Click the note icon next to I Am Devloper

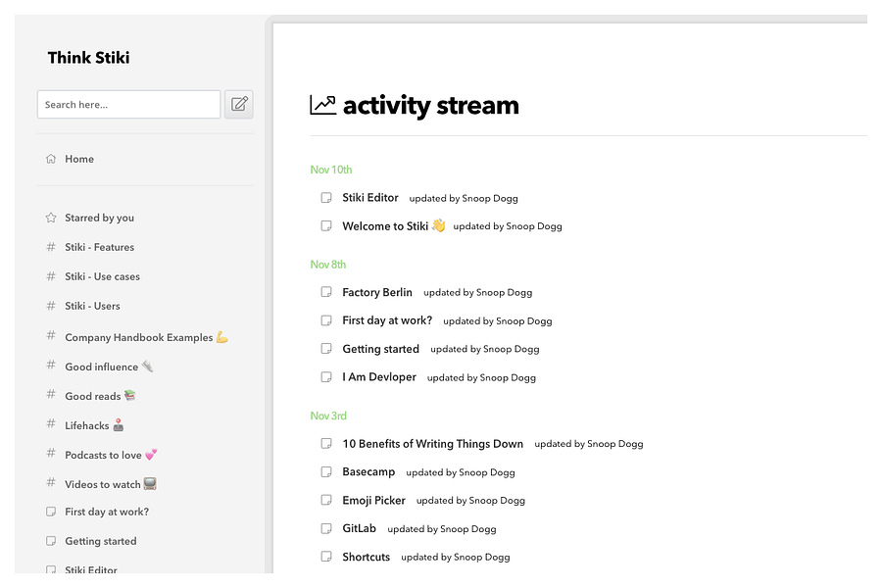[326, 377]
